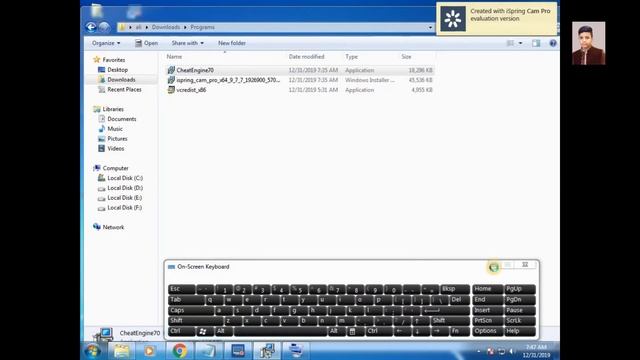Click the PgDn key on On-Screen Keyboard
The height and width of the screenshot is (360, 640).
pos(520,300)
